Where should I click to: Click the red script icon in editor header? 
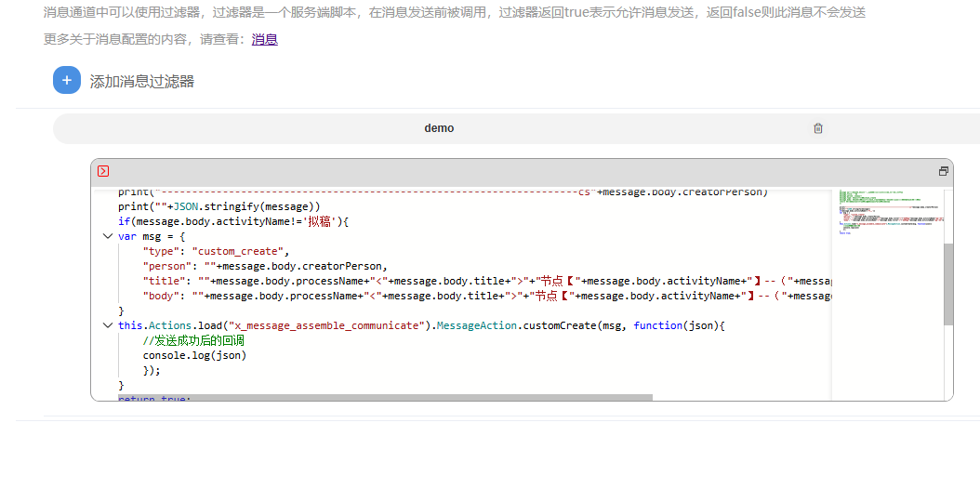103,171
